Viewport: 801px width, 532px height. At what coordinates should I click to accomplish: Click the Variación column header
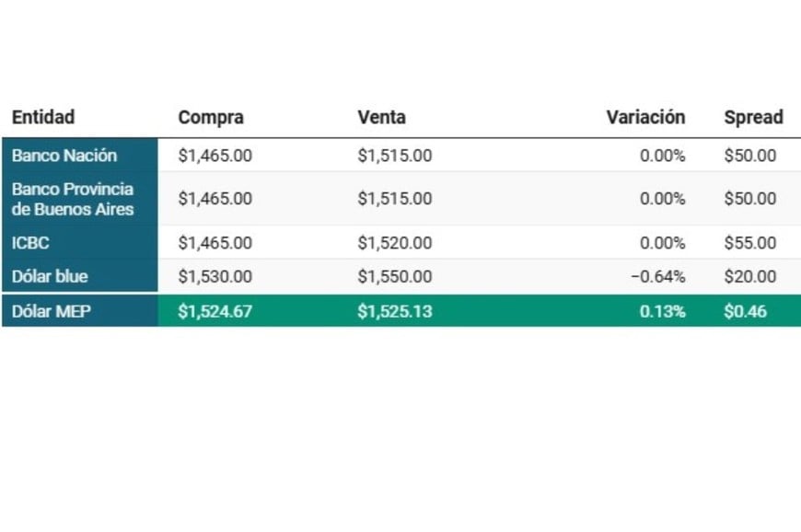pyautogui.click(x=645, y=118)
